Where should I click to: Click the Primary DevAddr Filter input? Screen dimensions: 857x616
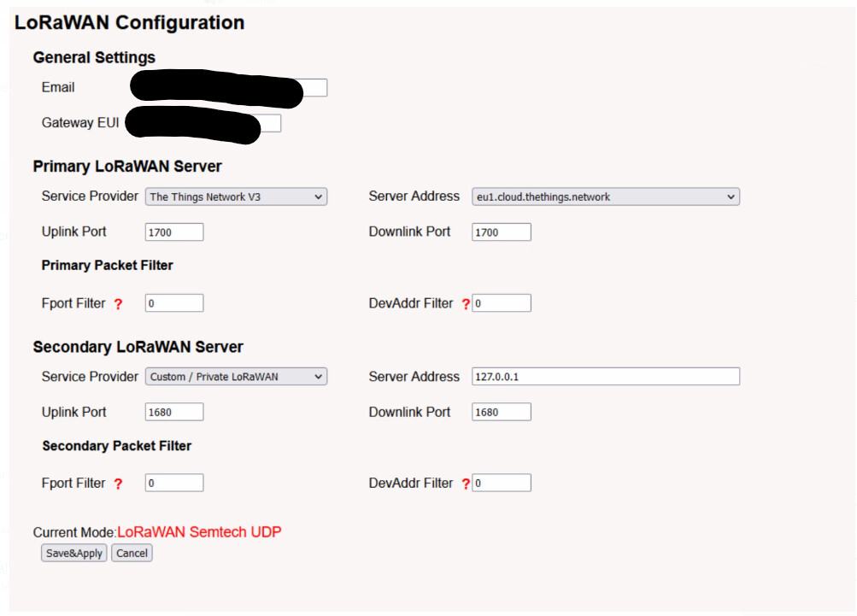[x=502, y=303]
